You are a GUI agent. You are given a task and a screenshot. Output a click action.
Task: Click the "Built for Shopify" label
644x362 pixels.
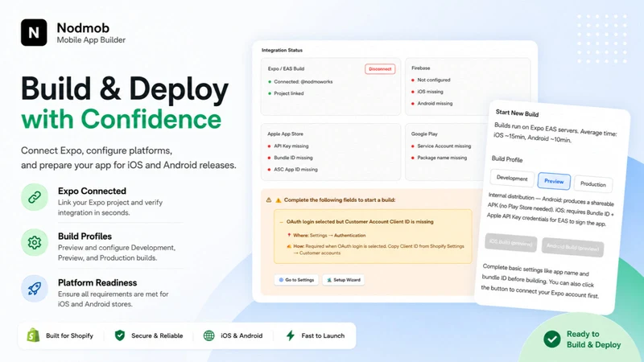(x=69, y=335)
